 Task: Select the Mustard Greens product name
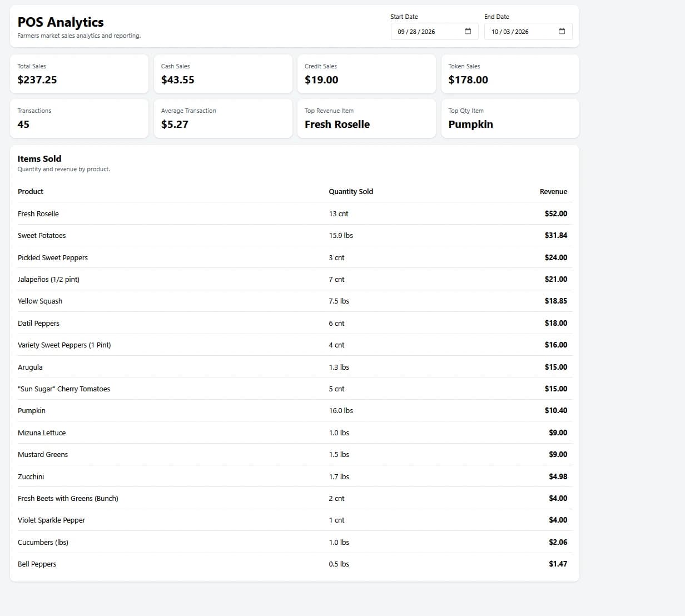[x=43, y=454]
